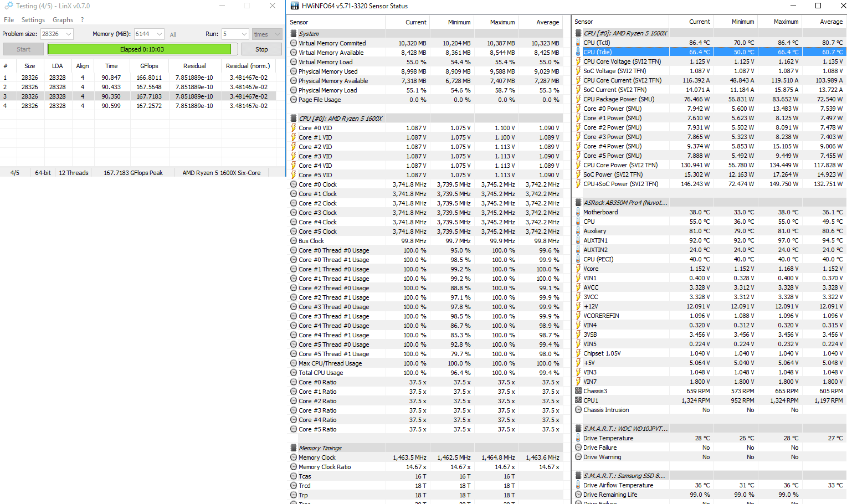The height and width of the screenshot is (504, 847).
Task: Open the Settings menu in LinX
Action: tap(33, 20)
